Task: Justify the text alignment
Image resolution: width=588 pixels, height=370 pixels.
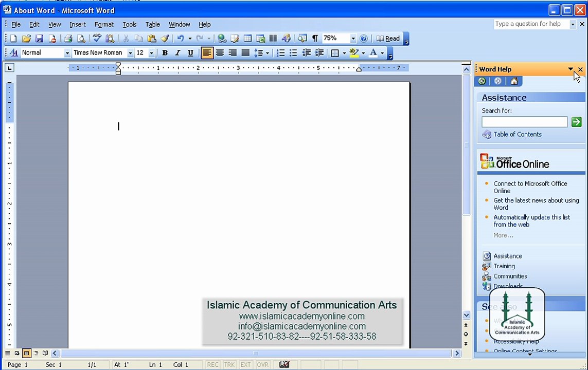Action: pyautogui.click(x=245, y=53)
